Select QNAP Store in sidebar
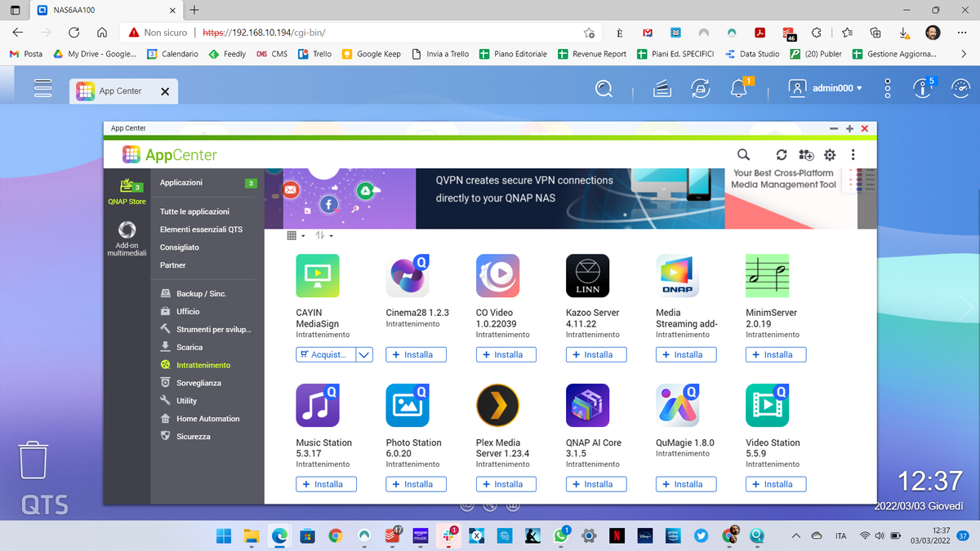Image resolution: width=980 pixels, height=551 pixels. [127, 192]
